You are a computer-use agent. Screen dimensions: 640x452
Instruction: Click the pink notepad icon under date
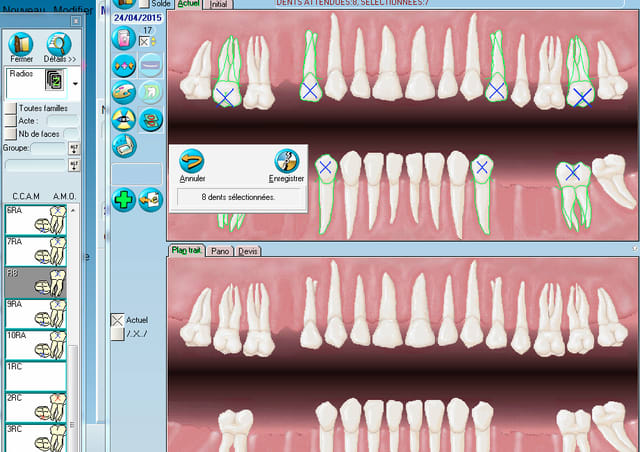[124, 39]
